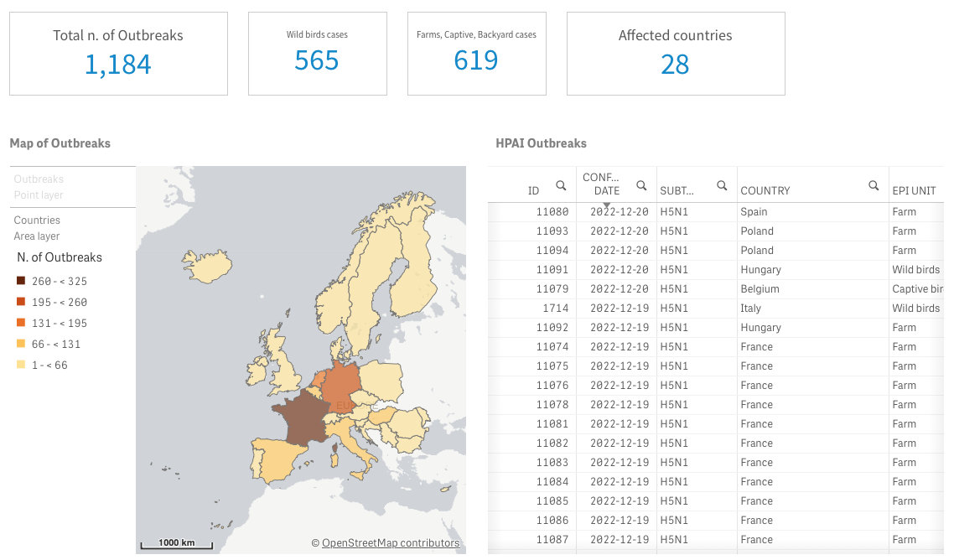
Task: Select the 260 - <325 legend swatch
Action: 21,282
